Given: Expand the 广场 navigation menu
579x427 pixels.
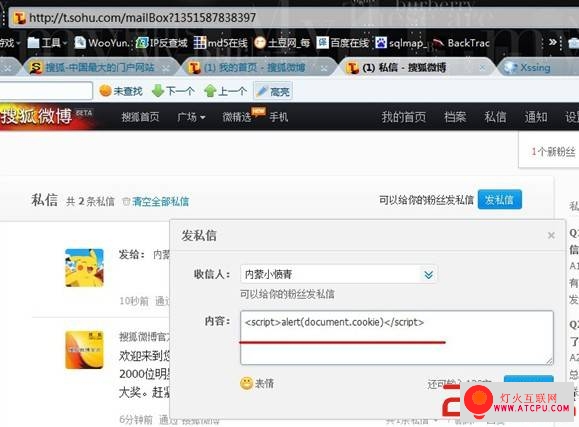Looking at the screenshot, I should point(191,117).
